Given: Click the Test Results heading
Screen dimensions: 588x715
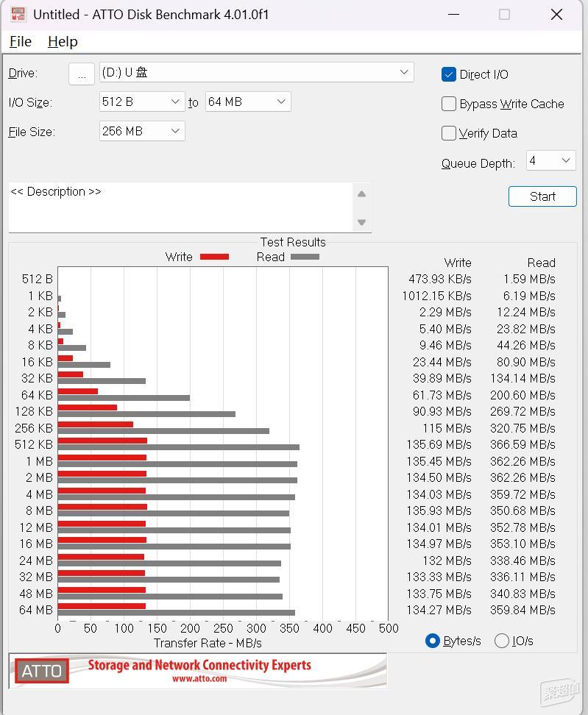Looking at the screenshot, I should [293, 242].
